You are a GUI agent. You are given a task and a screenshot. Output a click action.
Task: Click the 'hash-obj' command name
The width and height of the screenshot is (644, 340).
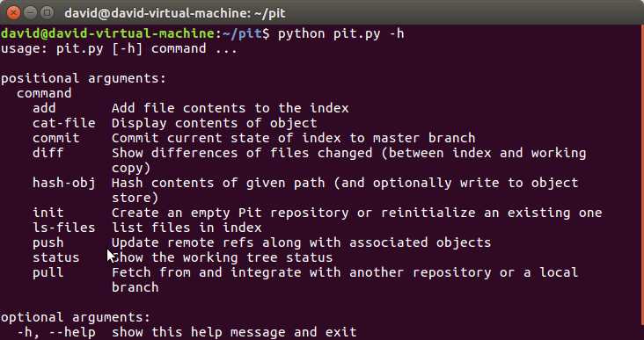pos(63,183)
